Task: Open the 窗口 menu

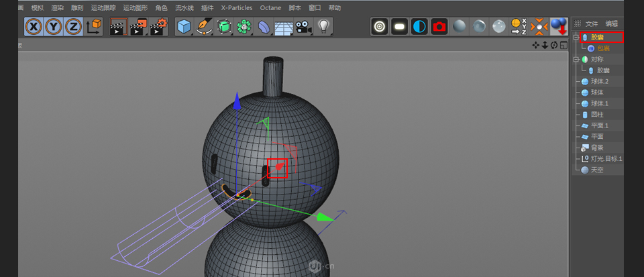Action: [315, 8]
